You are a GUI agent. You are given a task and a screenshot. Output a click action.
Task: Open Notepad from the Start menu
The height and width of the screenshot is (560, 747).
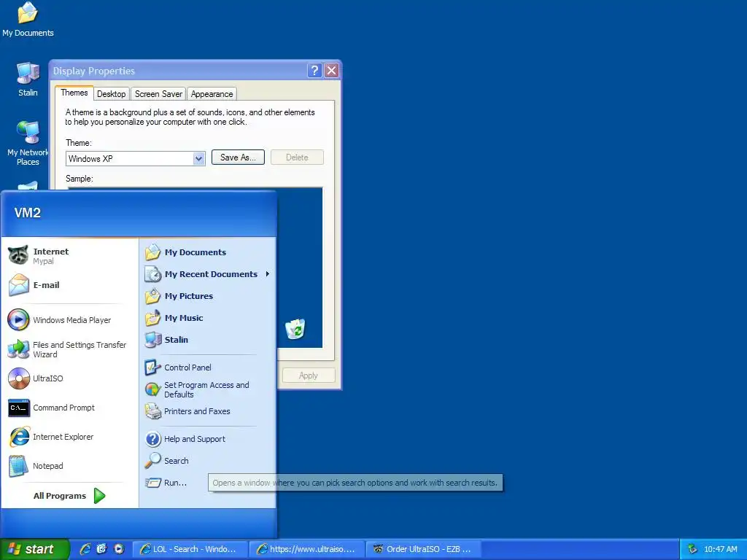tap(69, 466)
